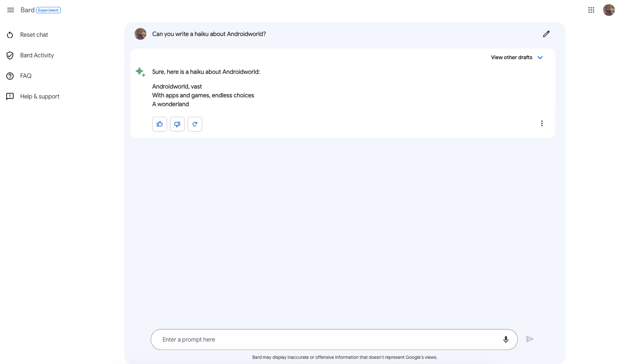This screenshot has width=617, height=364.
Task: Expand drafts using the chevron arrow
Action: click(x=540, y=58)
